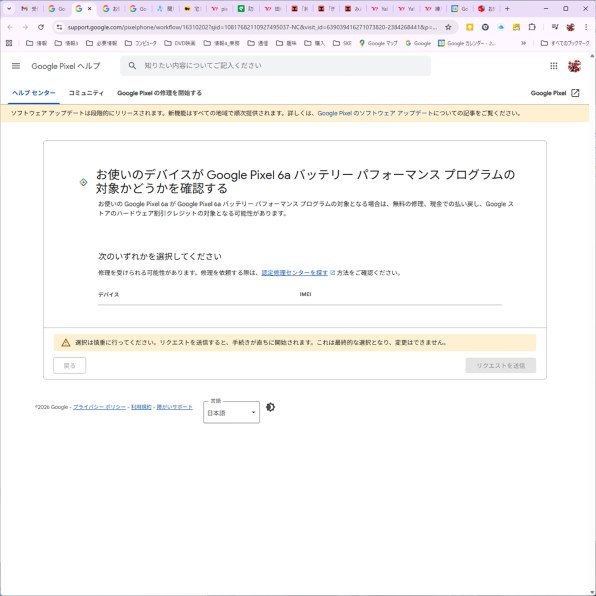596x596 pixels.
Task: Click the browser address bar URL
Action: tap(252, 27)
